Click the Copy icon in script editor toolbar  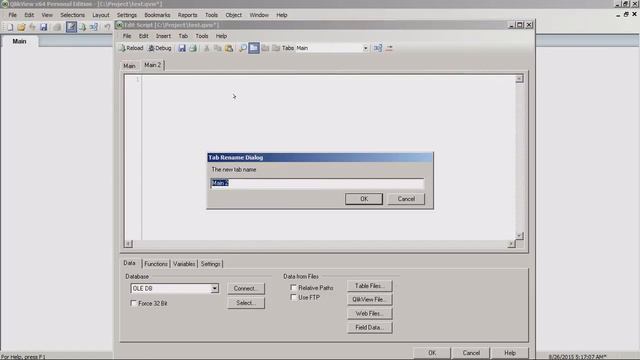point(218,48)
